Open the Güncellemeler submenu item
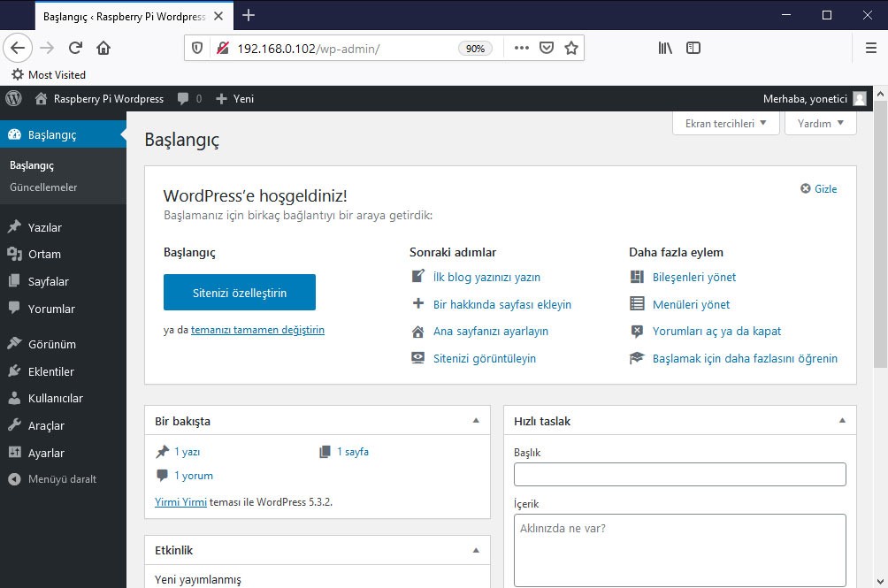The image size is (888, 588). click(43, 187)
